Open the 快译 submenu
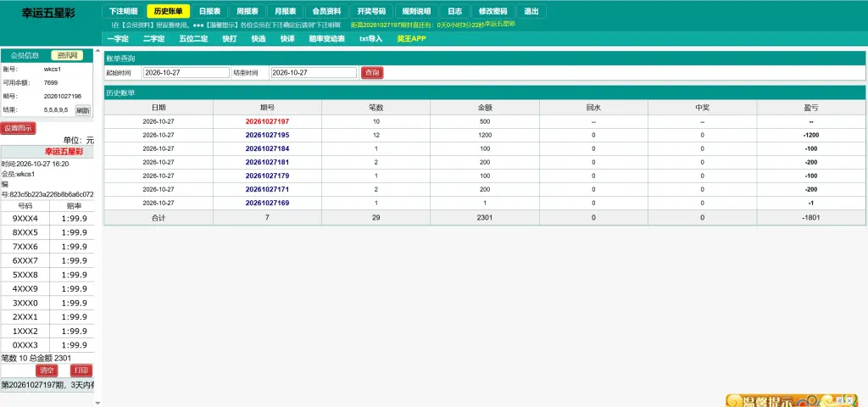The image size is (868, 407). 287,39
